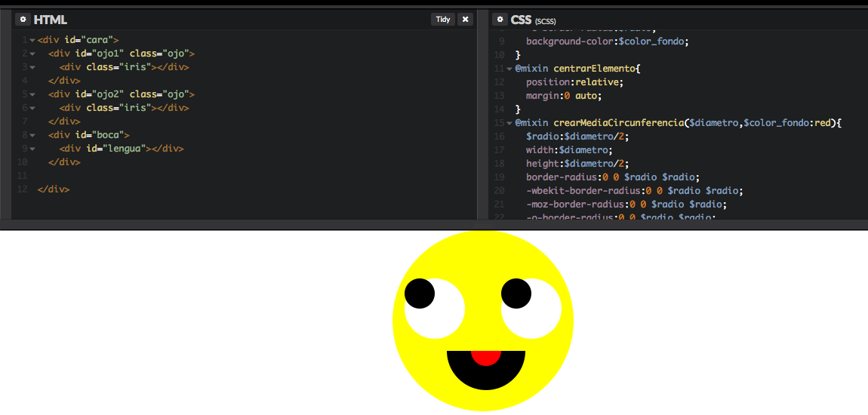Collapse the ojo1 div fold arrow on HTML line 2

tap(32, 54)
